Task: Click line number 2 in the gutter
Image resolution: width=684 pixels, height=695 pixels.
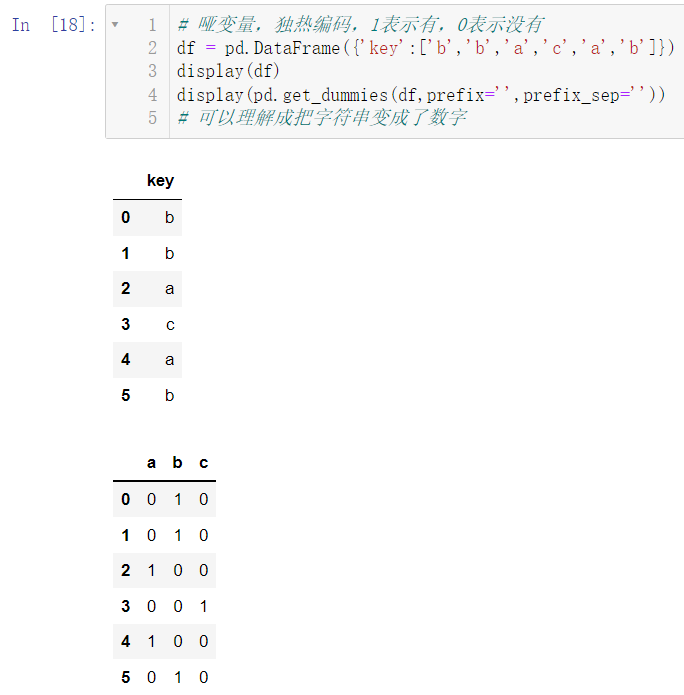Action: [152, 48]
